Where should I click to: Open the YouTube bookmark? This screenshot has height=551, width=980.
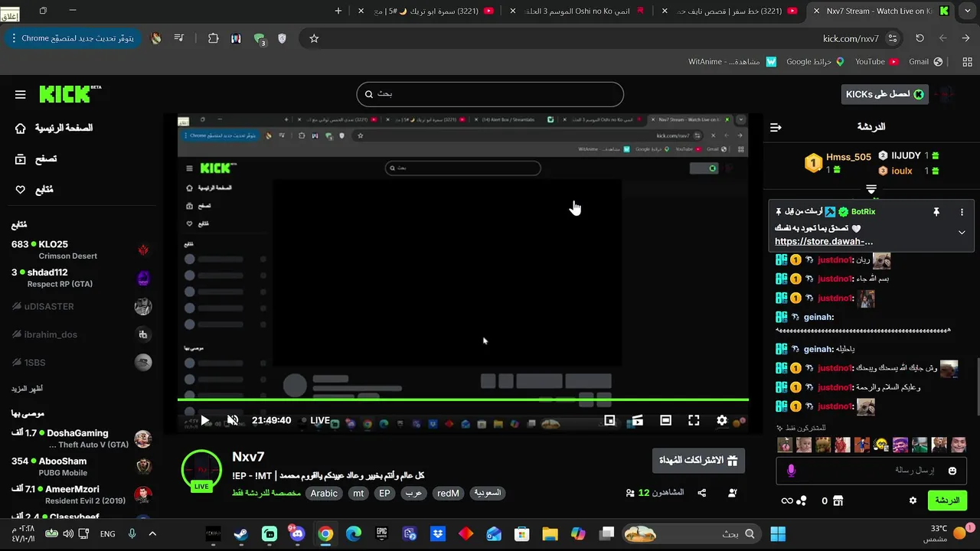pyautogui.click(x=875, y=61)
